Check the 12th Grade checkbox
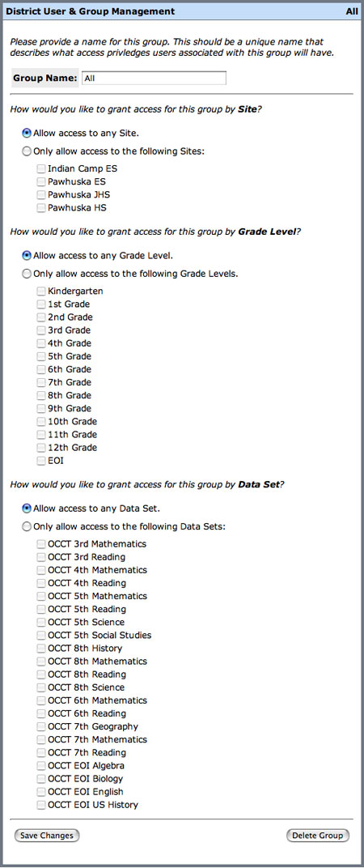Viewport: 364px width, 868px height. coord(41,448)
